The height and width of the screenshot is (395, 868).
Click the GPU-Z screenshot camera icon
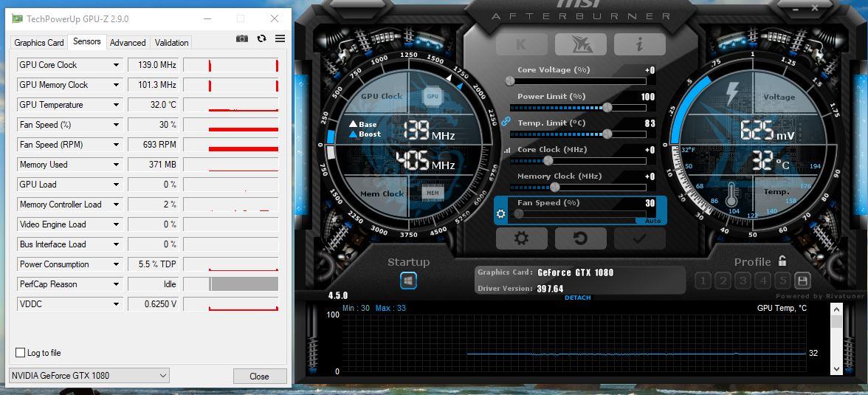coord(242,38)
